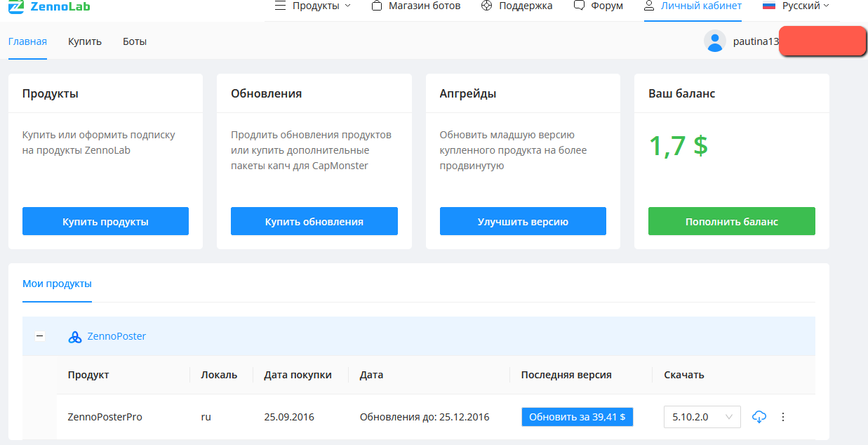868x445 pixels.
Task: Click the chat bubble icon for Форум
Action: [579, 6]
